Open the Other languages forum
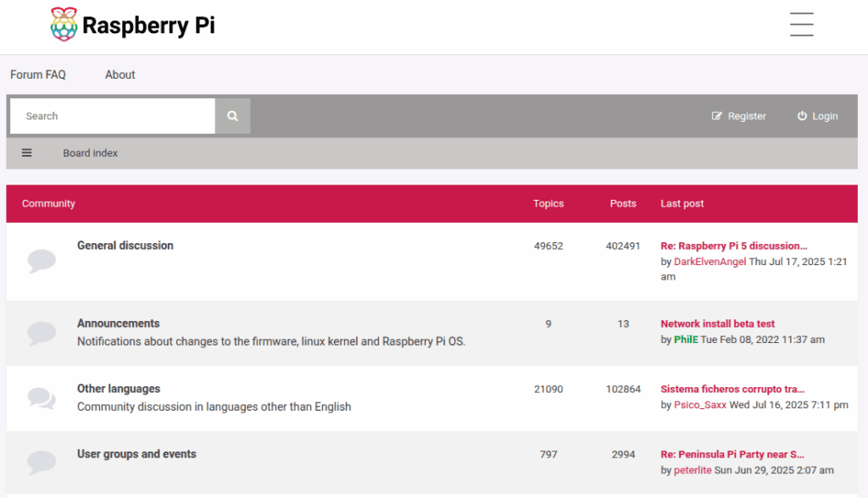The width and height of the screenshot is (868, 498). [x=119, y=389]
